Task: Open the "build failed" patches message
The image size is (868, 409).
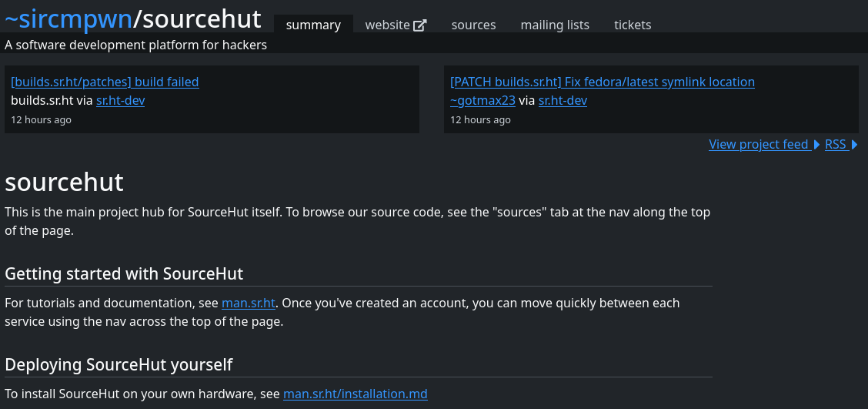Action: (105, 82)
